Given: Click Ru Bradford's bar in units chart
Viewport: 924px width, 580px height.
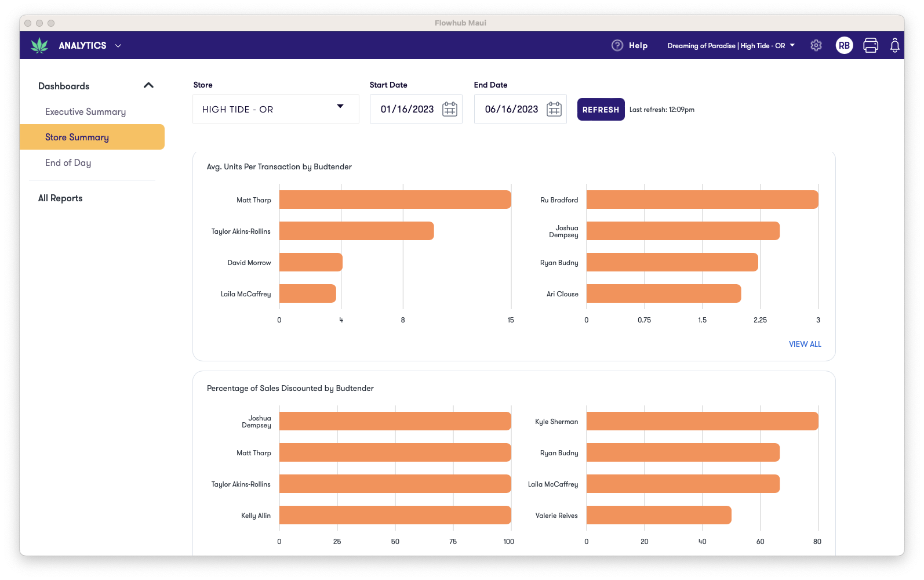Looking at the screenshot, I should [703, 200].
